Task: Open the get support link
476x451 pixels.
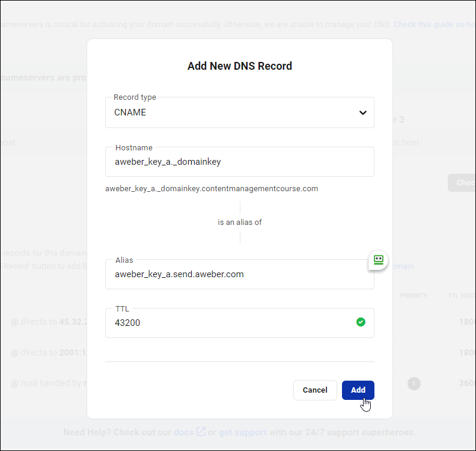Action: pyautogui.click(x=243, y=432)
